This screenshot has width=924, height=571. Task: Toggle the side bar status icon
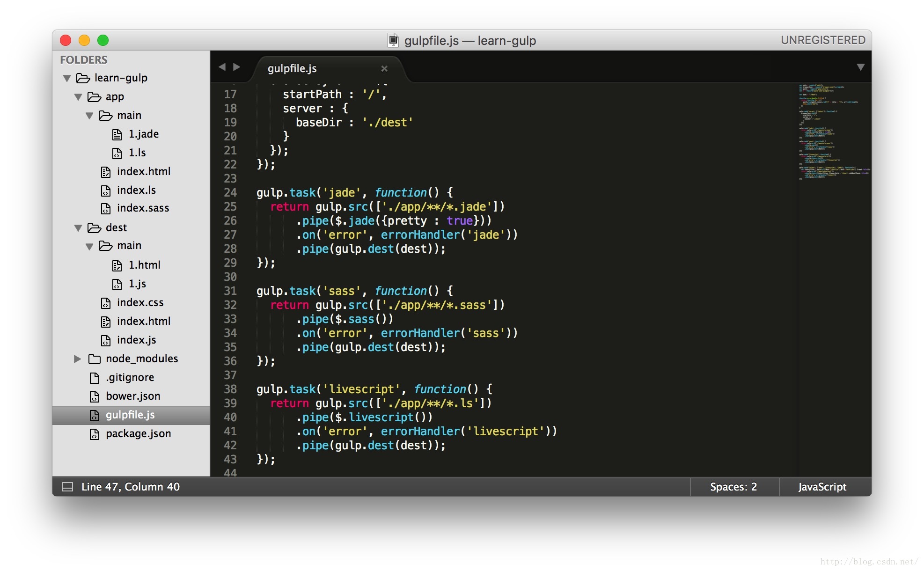click(67, 487)
